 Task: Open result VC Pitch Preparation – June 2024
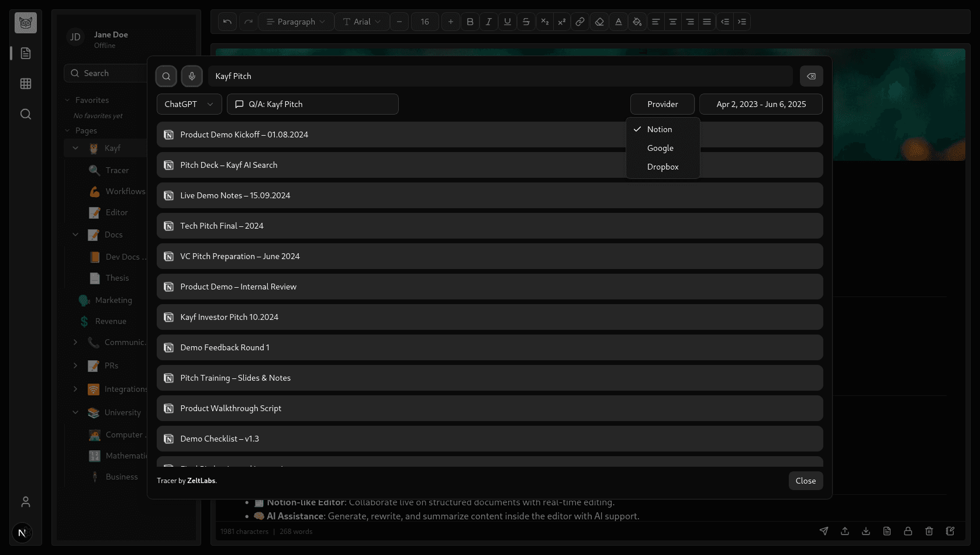pyautogui.click(x=490, y=256)
